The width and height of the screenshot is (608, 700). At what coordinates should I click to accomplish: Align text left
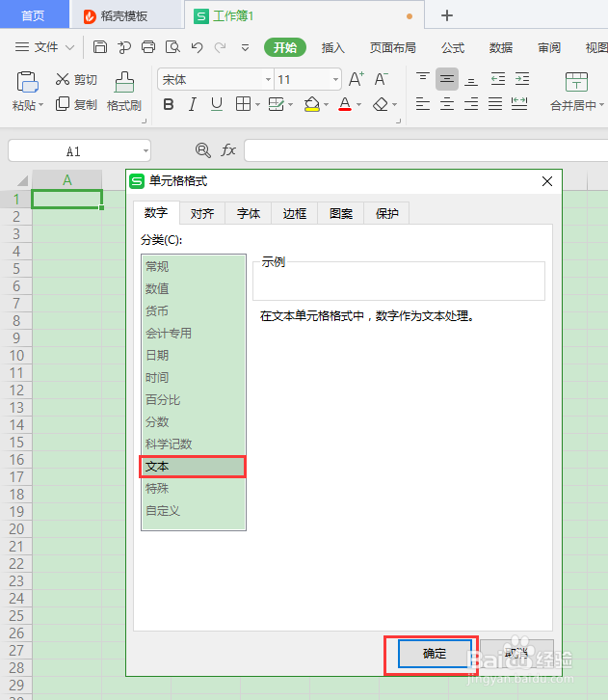click(x=422, y=104)
